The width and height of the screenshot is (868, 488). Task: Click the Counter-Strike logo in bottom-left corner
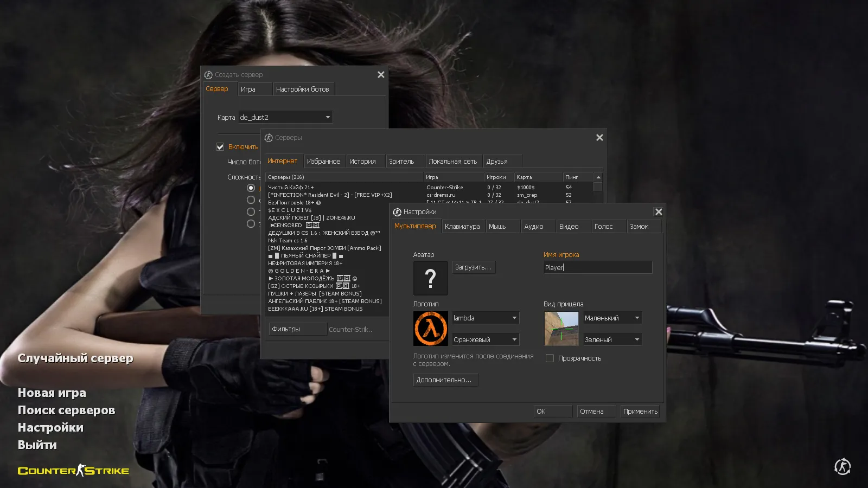(73, 470)
